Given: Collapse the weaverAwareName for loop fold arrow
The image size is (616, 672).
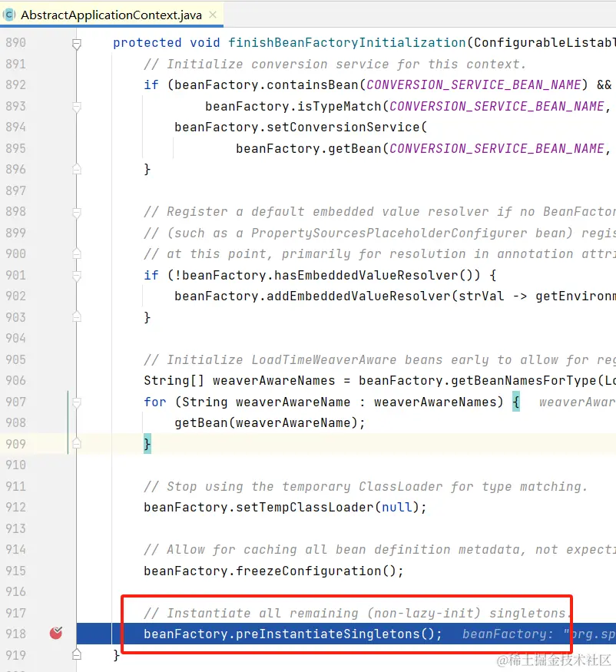Looking at the screenshot, I should (x=76, y=401).
